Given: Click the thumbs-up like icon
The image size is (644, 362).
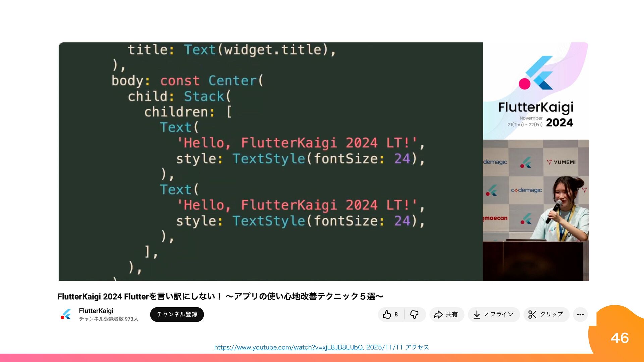Looking at the screenshot, I should click(387, 314).
